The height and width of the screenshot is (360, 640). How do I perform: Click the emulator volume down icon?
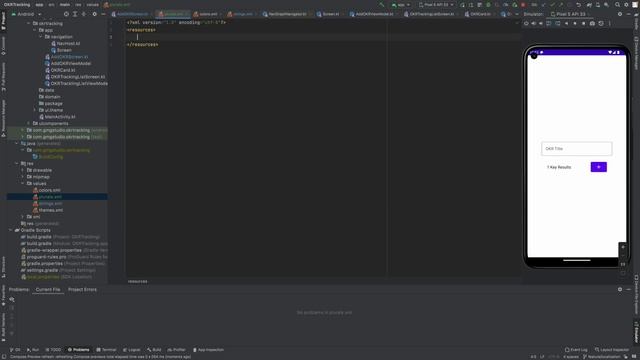(541, 24)
